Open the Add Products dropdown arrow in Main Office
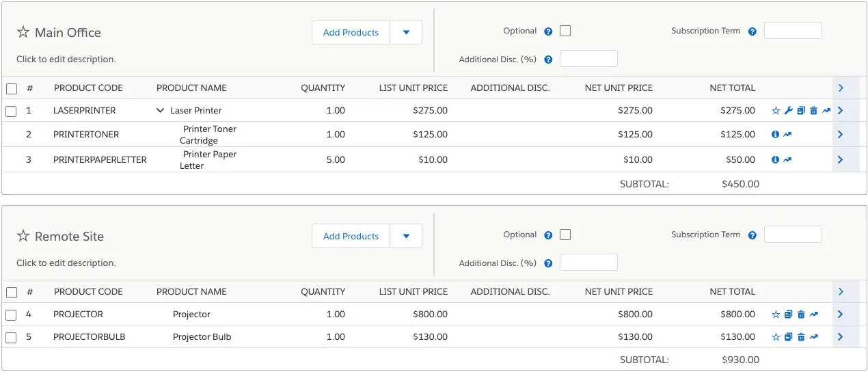Screen dimensions: 868x372 point(406,32)
